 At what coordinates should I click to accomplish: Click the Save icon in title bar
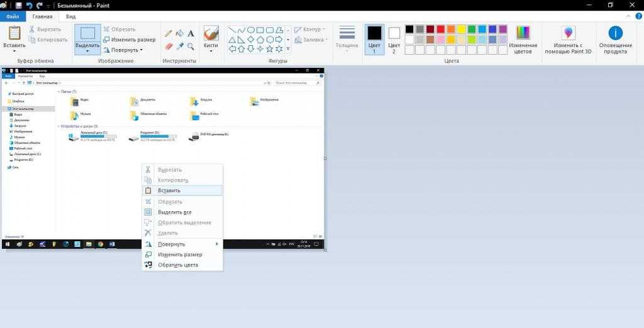pyautogui.click(x=19, y=5)
